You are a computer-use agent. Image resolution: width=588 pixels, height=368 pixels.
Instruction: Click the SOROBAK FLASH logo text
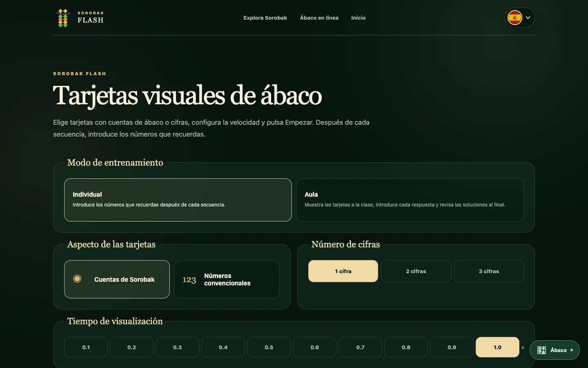point(91,18)
